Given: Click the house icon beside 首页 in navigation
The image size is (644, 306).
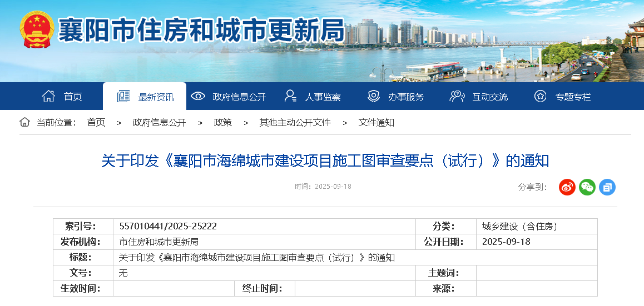Looking at the screenshot, I should 48,96.
